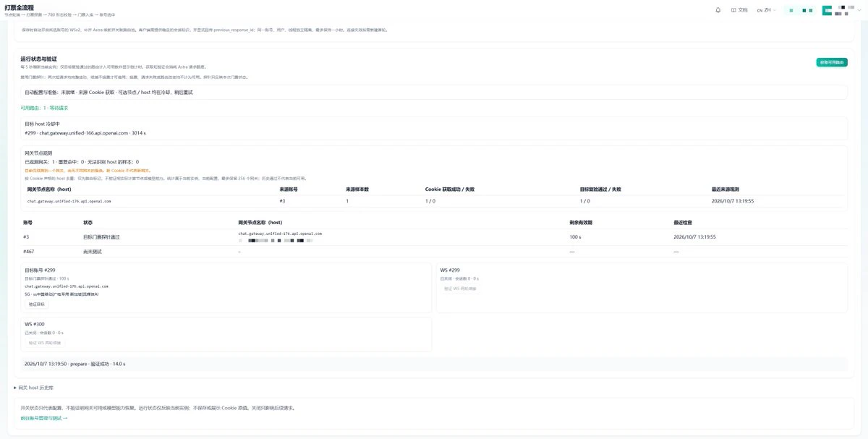Viewport: 868px width, 439px height.
Task: Click the 目标账号 #299 card title
Action: 41,270
